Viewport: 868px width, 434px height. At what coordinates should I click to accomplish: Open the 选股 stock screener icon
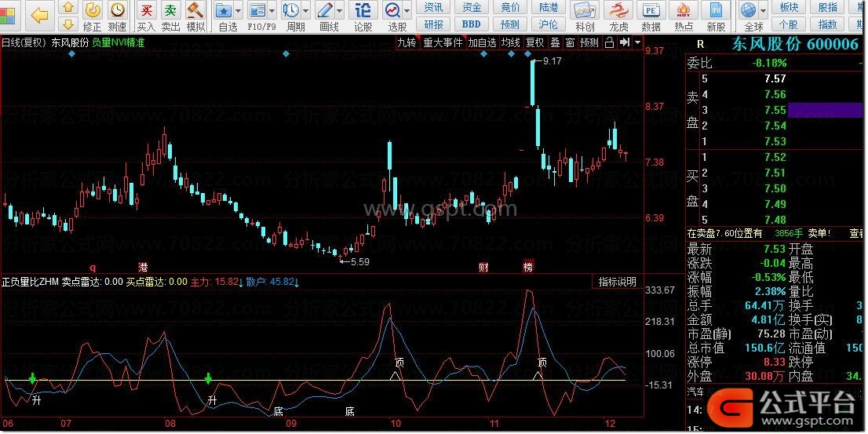point(394,10)
